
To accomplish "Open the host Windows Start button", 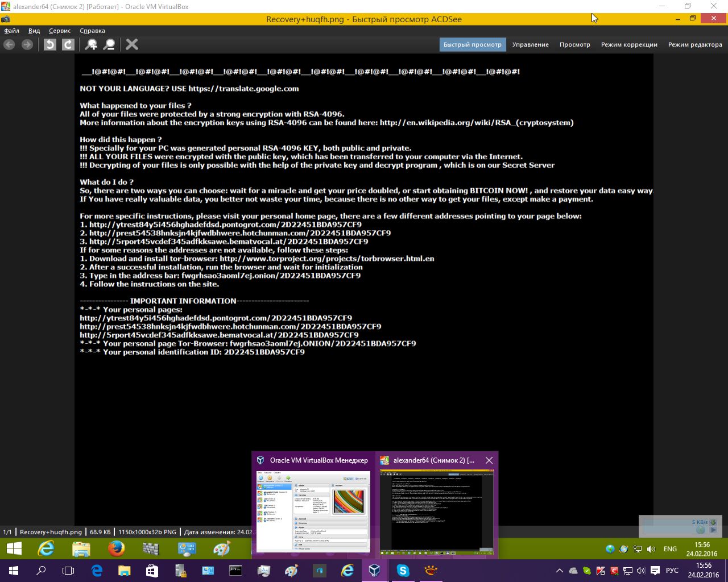I will [14, 571].
